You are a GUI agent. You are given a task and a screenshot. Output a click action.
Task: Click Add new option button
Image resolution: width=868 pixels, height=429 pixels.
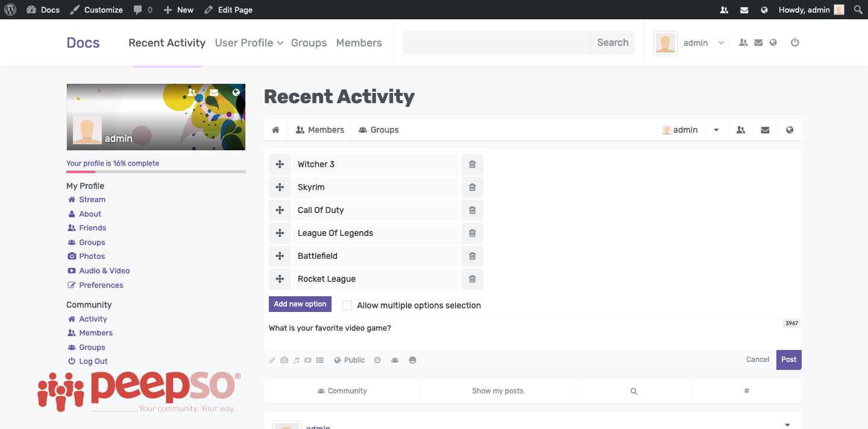[300, 304]
